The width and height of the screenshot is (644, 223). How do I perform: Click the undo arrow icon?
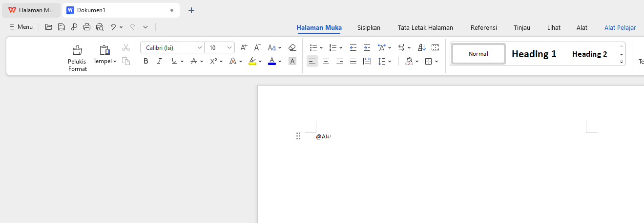(x=113, y=27)
